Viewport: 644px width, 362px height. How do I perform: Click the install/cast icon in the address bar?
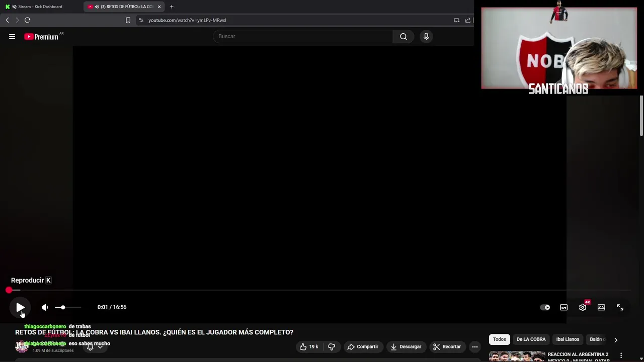456,20
